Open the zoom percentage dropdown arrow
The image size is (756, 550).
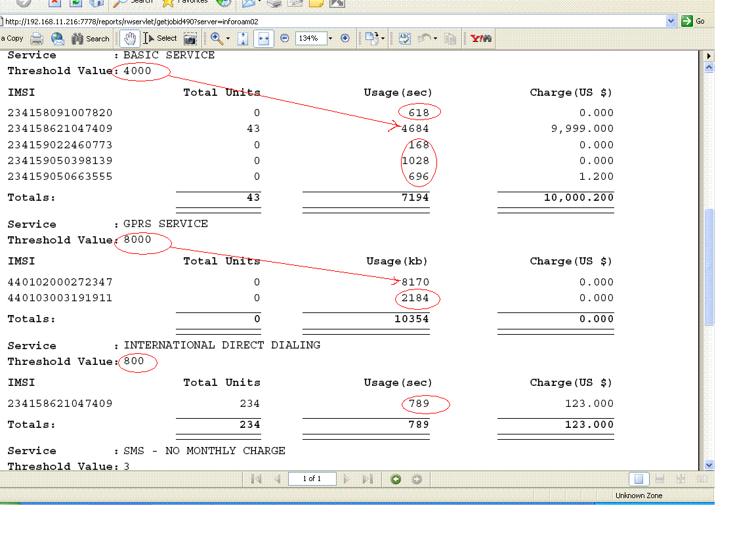point(330,39)
